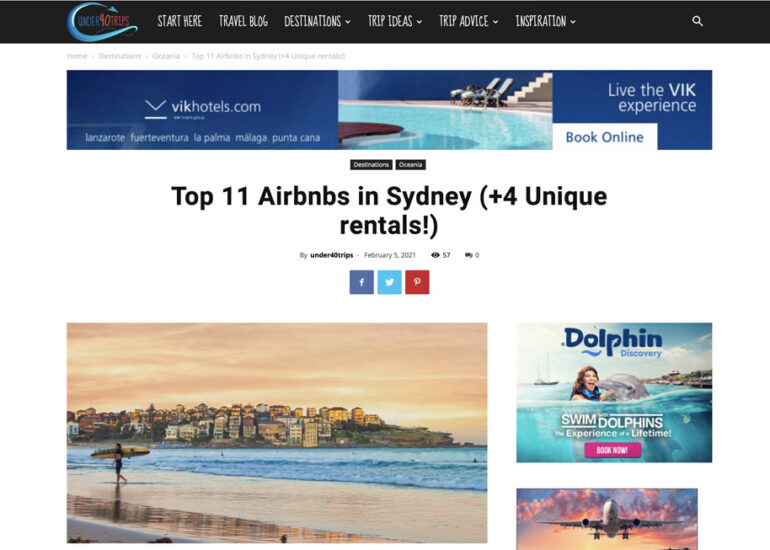This screenshot has width=770, height=550.
Task: Click the Under40Trips logo
Action: [x=102, y=22]
